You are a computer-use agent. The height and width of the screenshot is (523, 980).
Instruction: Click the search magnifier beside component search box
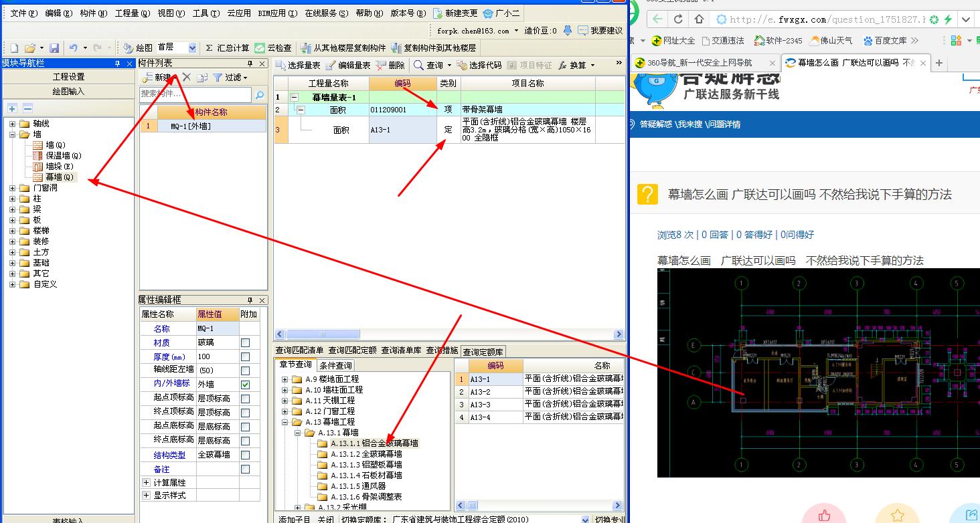[260, 94]
